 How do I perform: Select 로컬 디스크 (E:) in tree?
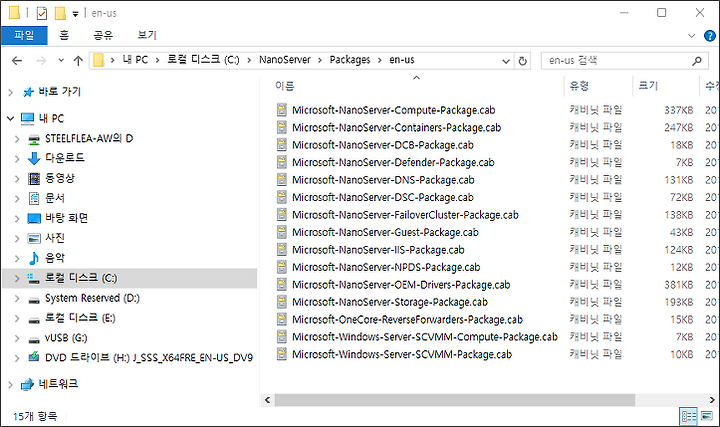point(80,318)
